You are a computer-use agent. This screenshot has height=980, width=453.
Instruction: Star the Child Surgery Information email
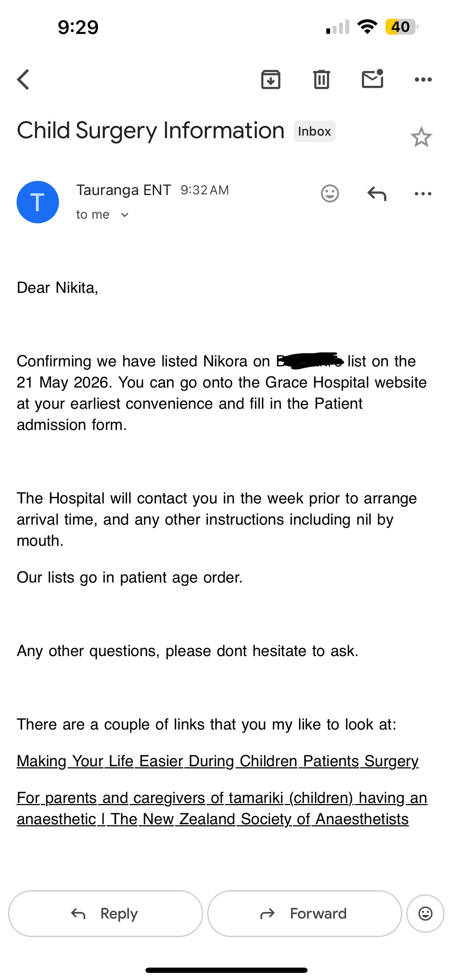[x=421, y=137]
